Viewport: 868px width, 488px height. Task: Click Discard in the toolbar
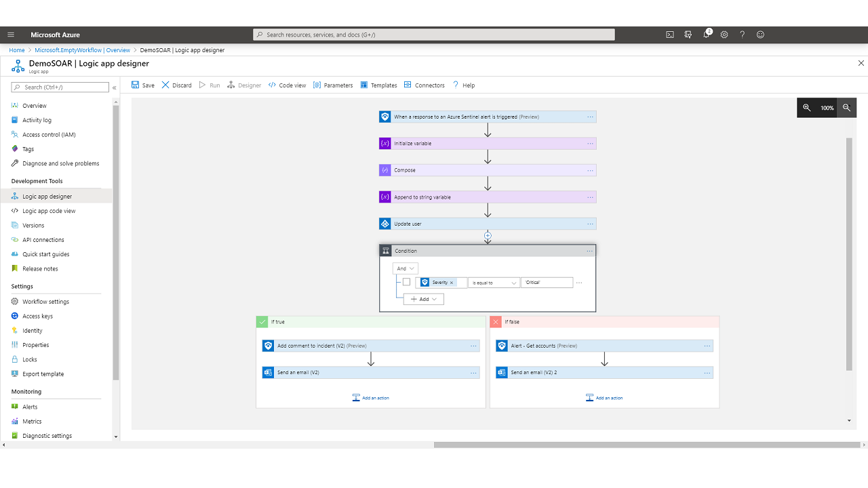(x=176, y=85)
